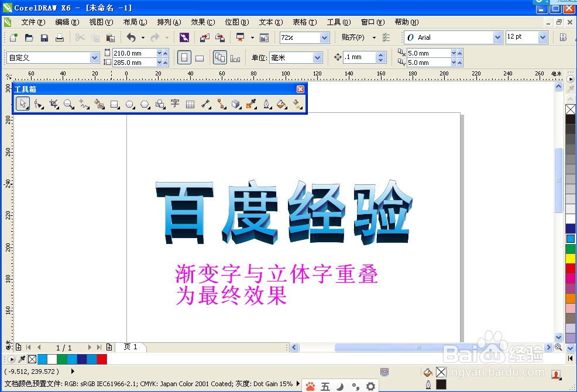Open the Arial font list
577x392 pixels.
pos(496,37)
